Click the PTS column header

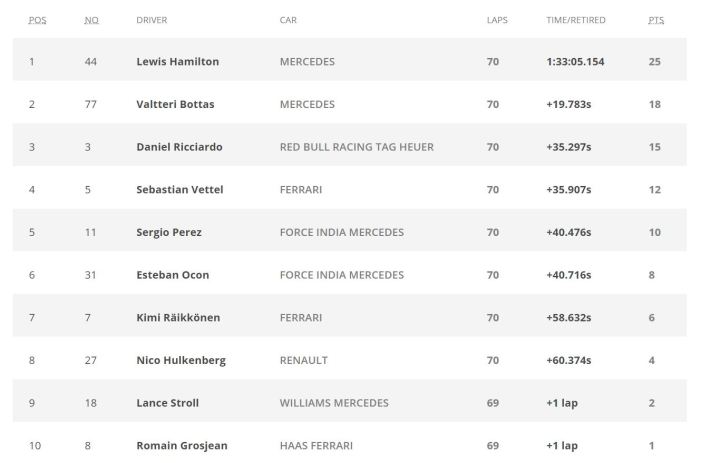tap(656, 20)
